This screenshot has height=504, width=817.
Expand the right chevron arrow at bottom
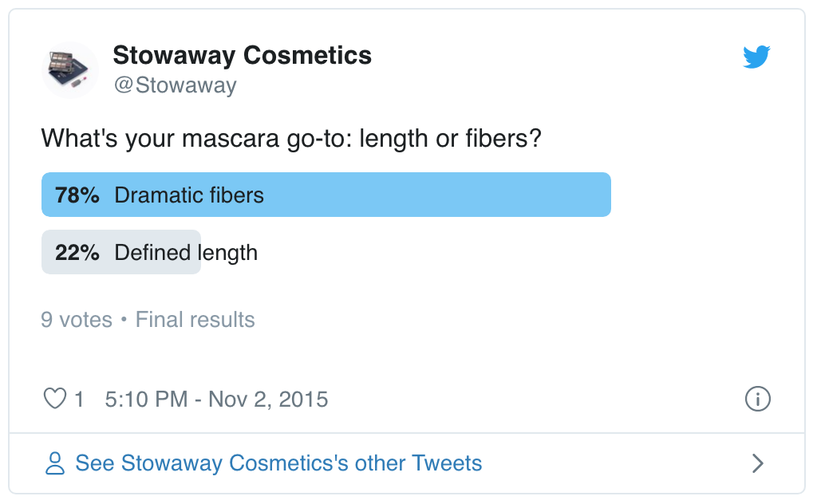click(x=758, y=463)
